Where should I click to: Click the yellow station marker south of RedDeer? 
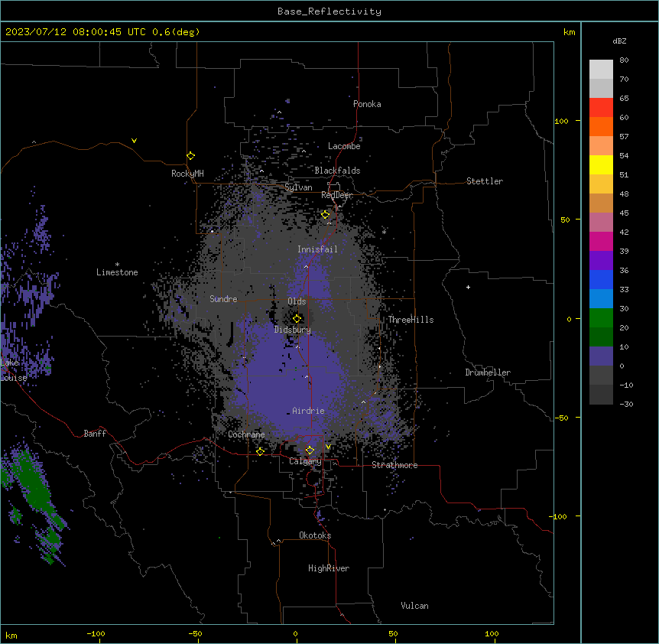325,215
